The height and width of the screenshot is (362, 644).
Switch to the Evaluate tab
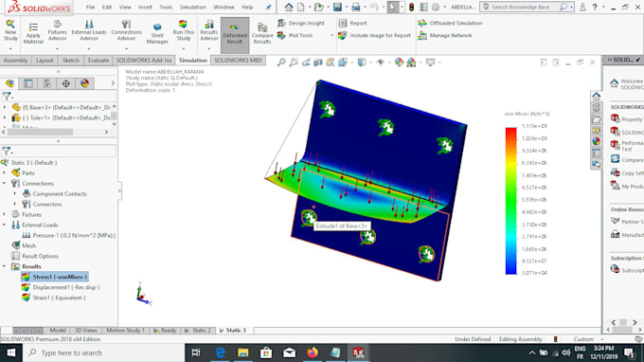98,61
